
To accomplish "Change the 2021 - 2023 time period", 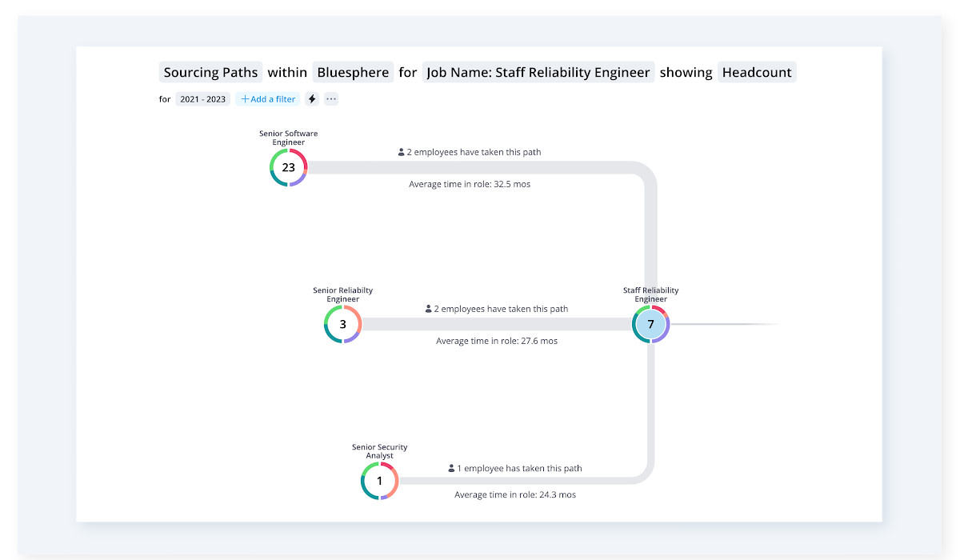I will (203, 99).
